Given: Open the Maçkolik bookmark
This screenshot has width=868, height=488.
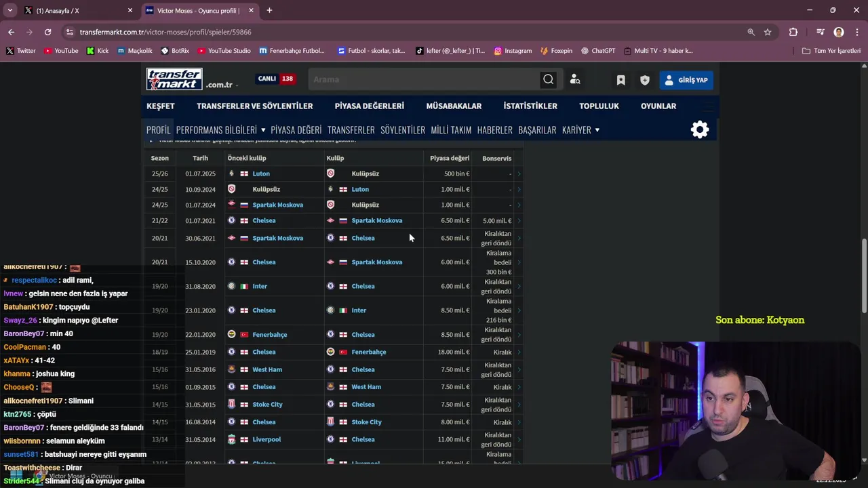Looking at the screenshot, I should click(135, 51).
